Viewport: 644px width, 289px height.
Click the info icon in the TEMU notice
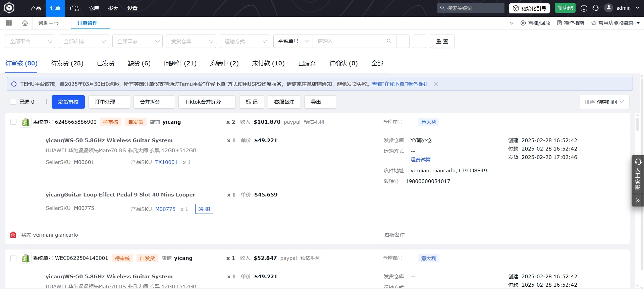tap(14, 84)
